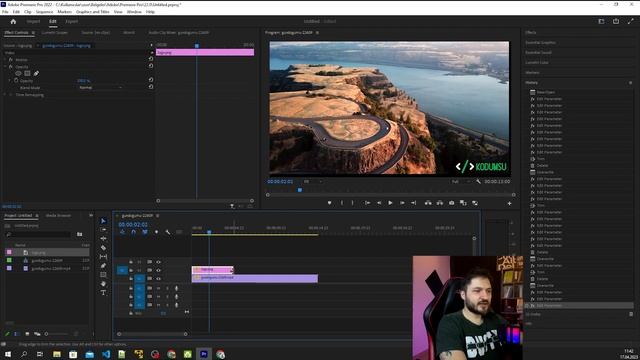Open the program monitor button editor plus

(509, 203)
